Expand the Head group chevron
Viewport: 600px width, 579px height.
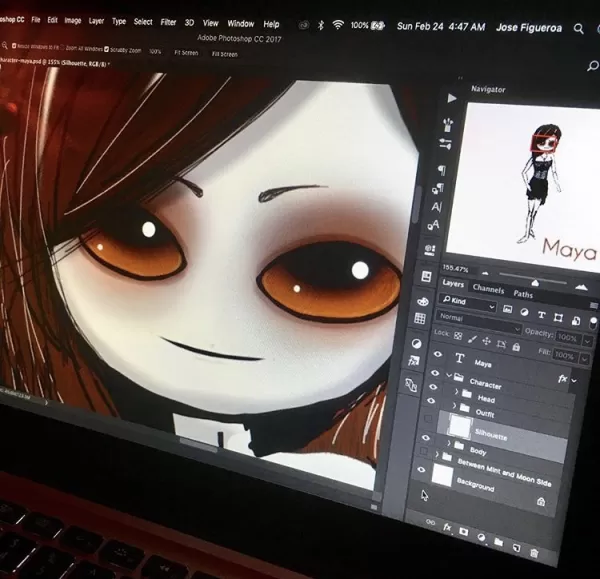point(457,391)
